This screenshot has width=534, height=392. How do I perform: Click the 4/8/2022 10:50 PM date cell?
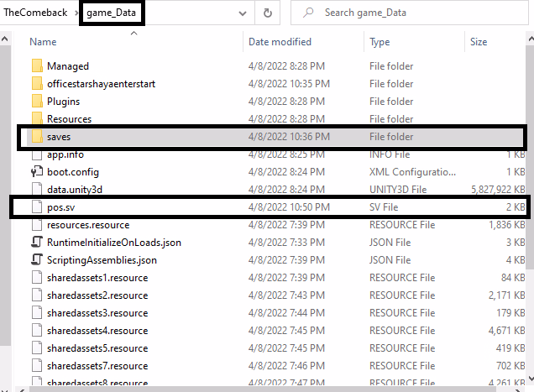tap(289, 207)
